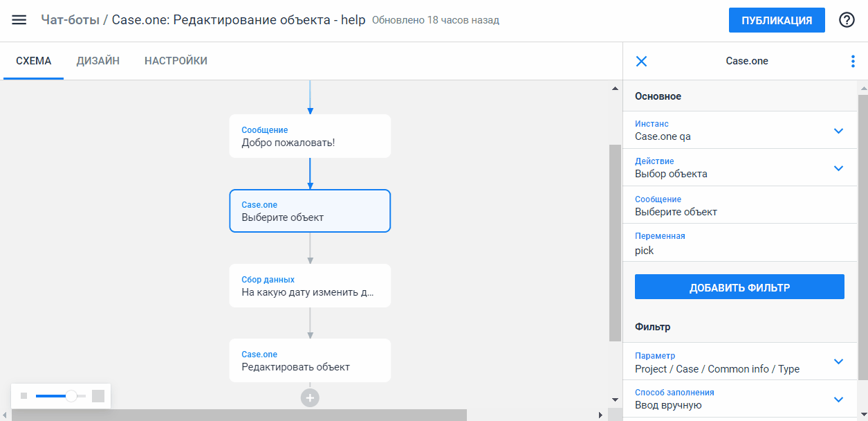Click the large zoom-in square icon
The width and height of the screenshot is (868, 421).
pyautogui.click(x=98, y=396)
